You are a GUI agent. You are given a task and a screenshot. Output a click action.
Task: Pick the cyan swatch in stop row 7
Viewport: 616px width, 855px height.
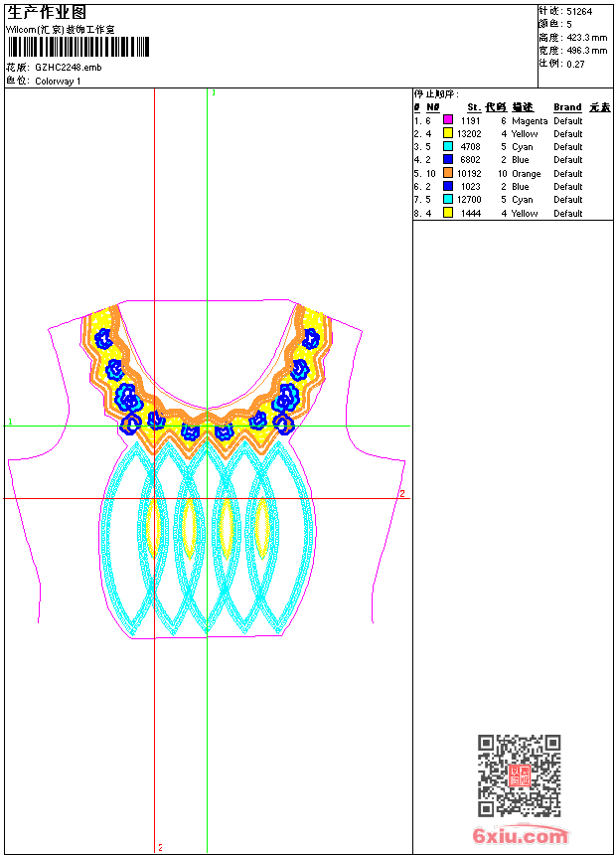point(448,200)
